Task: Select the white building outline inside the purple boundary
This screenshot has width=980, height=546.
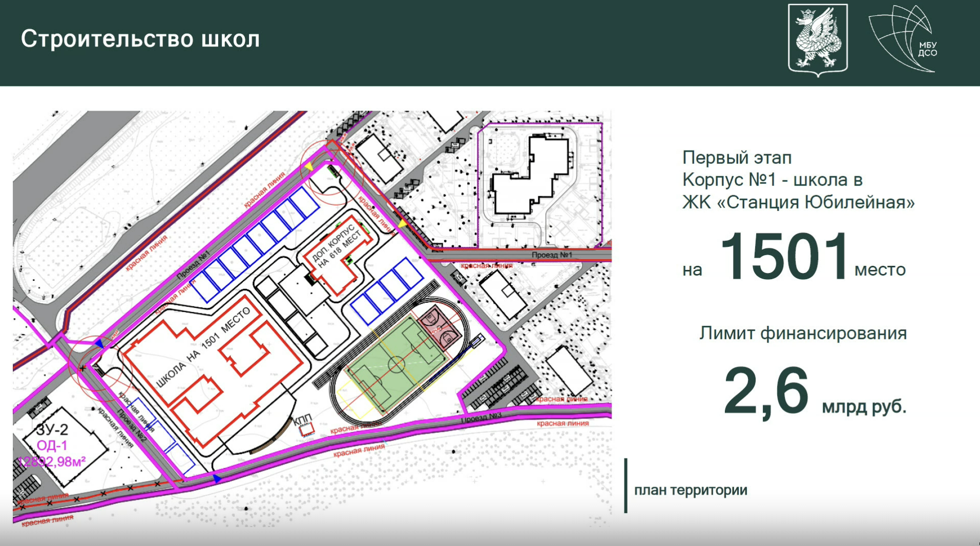Action: point(530,177)
